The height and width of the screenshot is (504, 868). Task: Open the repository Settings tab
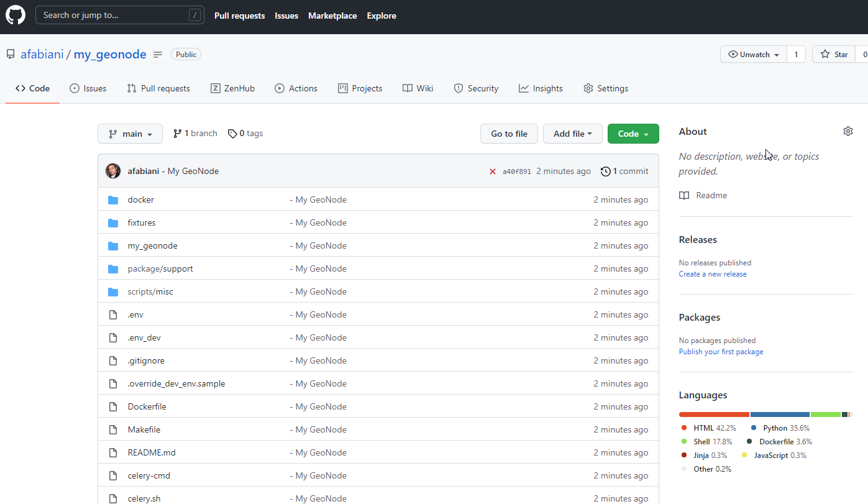pyautogui.click(x=606, y=88)
